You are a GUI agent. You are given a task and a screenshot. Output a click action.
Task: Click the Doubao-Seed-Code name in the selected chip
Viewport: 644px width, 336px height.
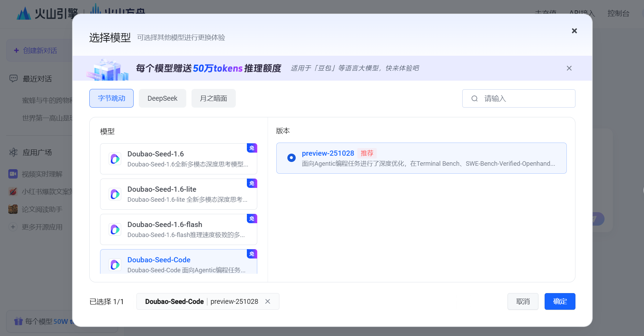[x=175, y=301]
